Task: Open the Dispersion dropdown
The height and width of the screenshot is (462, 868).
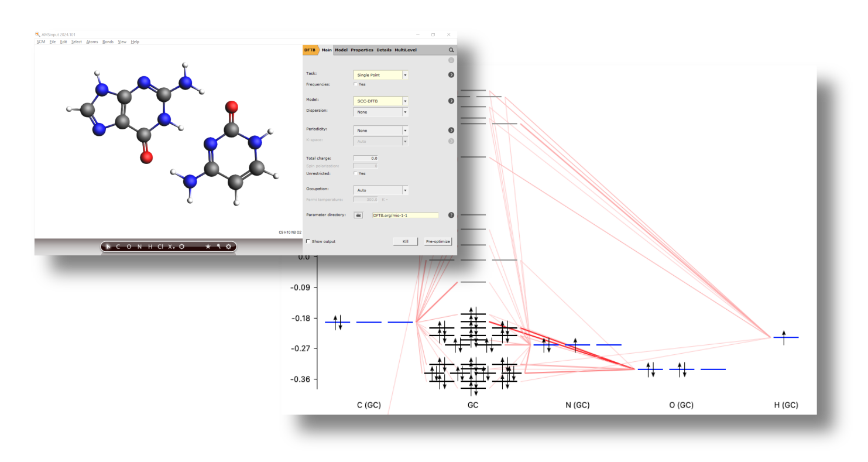Action: [x=381, y=111]
